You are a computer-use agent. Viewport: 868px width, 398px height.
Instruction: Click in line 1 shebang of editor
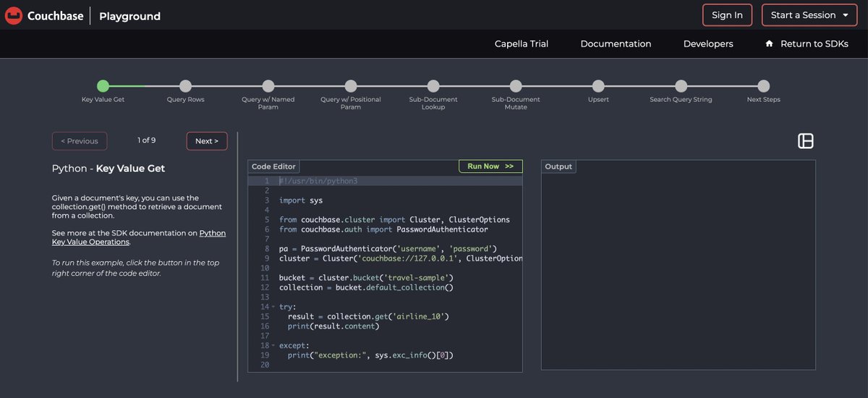pos(318,181)
